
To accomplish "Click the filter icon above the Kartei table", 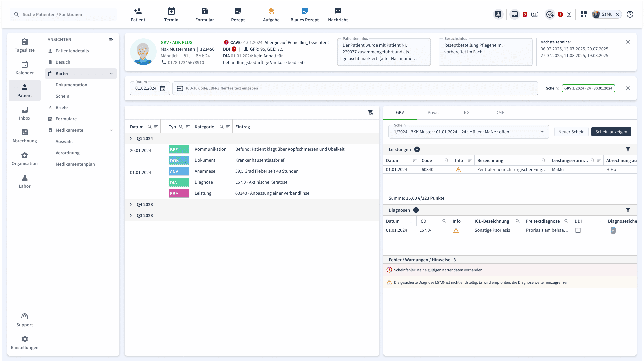I will click(x=370, y=112).
